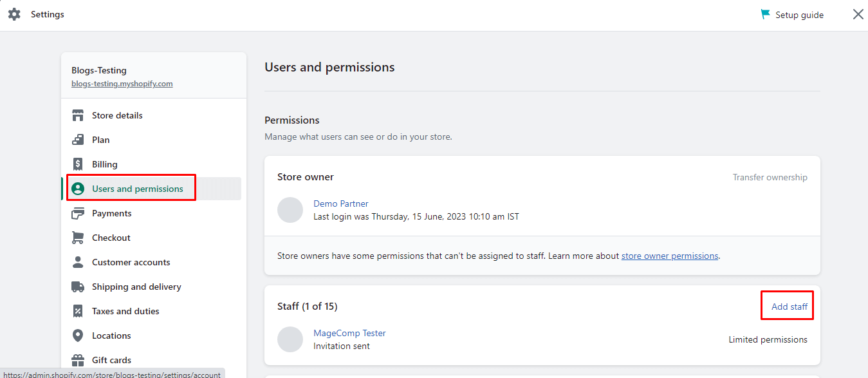Click the Add staff button
Screen dimensions: 868x378
click(787, 305)
